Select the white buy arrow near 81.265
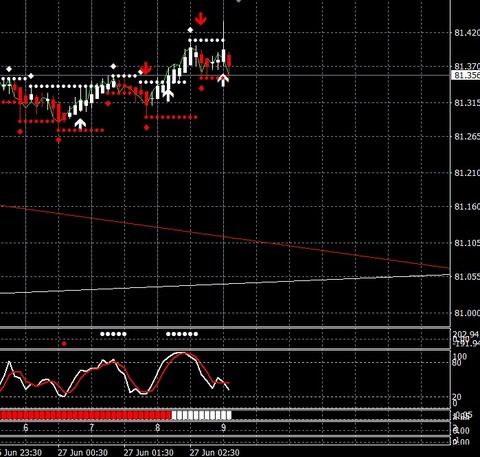480x457 pixels. (80, 123)
